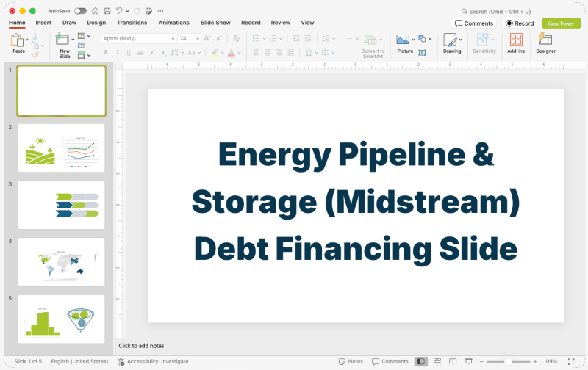The image size is (588, 370).
Task: Apply the text highlight color
Action: click(215, 53)
